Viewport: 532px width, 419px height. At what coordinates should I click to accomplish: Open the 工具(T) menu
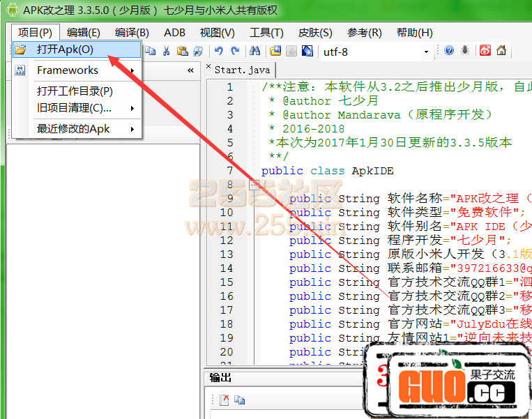click(266, 33)
